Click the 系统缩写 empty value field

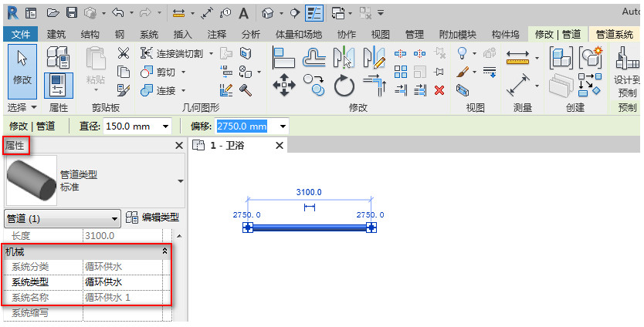pyautogui.click(x=123, y=312)
